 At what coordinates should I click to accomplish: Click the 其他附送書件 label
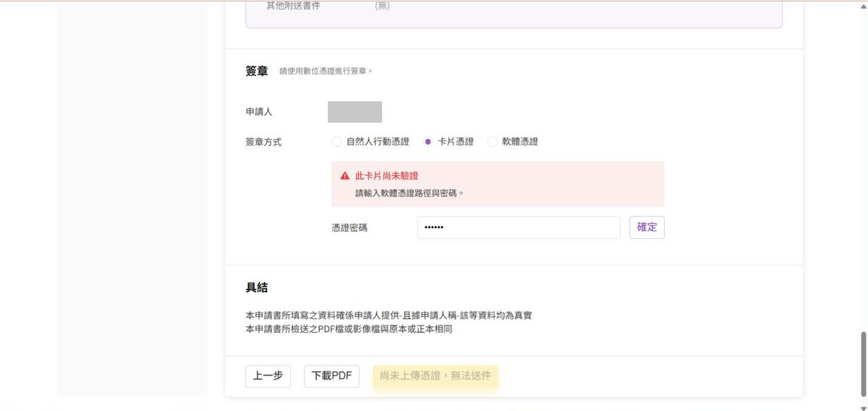pyautogui.click(x=293, y=6)
